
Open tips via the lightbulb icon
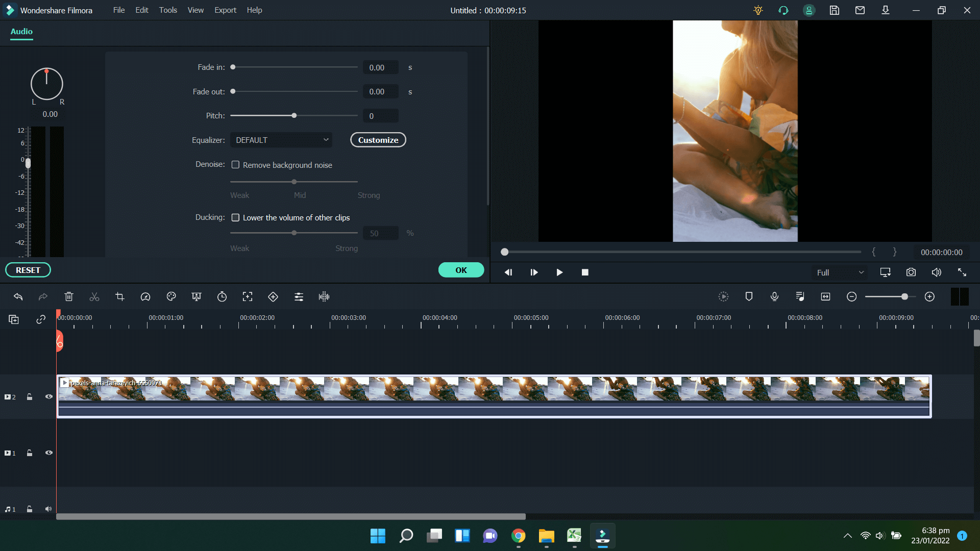pyautogui.click(x=758, y=10)
